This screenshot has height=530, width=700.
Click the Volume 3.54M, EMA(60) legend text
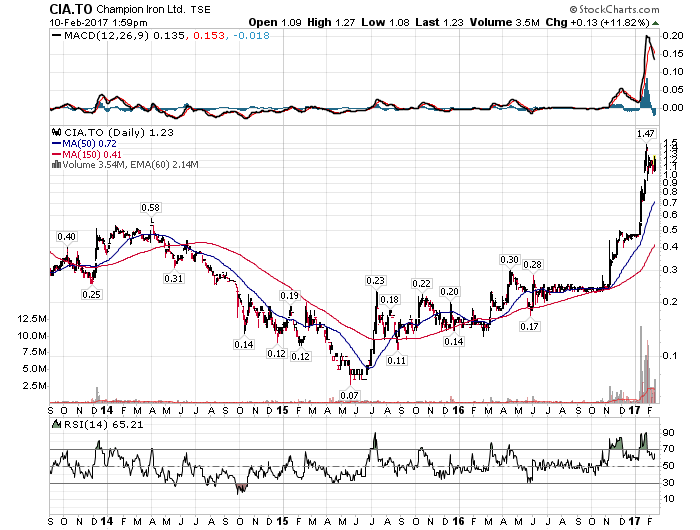pos(130,165)
